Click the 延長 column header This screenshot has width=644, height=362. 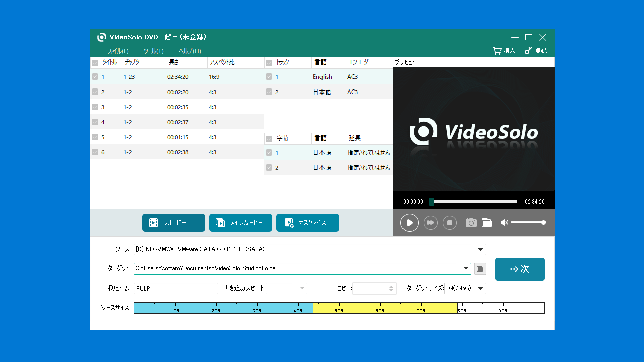pyautogui.click(x=355, y=138)
